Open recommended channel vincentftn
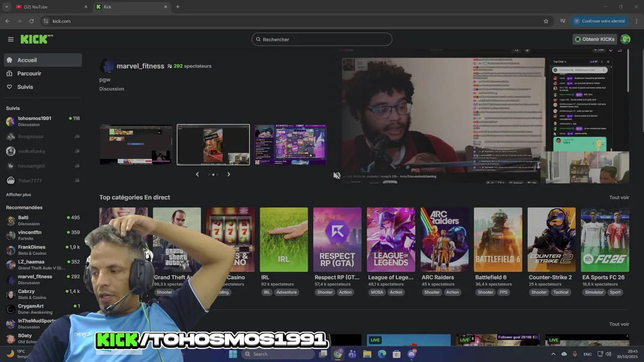 pos(43,235)
